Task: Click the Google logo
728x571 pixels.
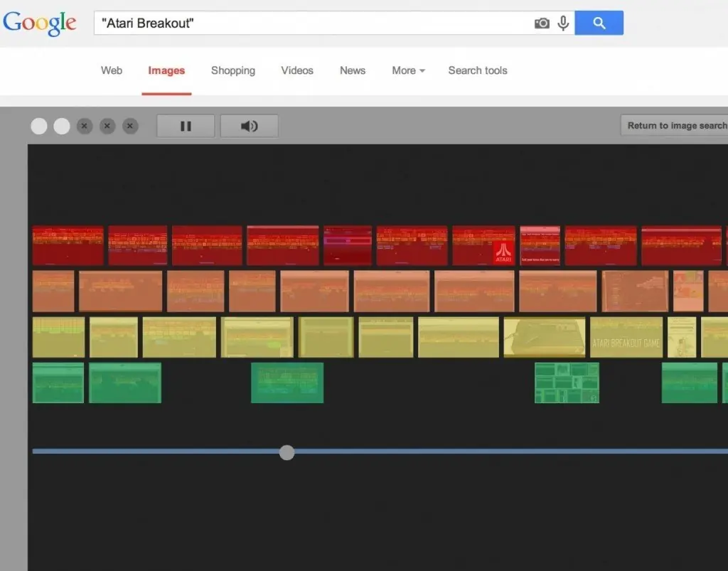Action: pyautogui.click(x=40, y=23)
